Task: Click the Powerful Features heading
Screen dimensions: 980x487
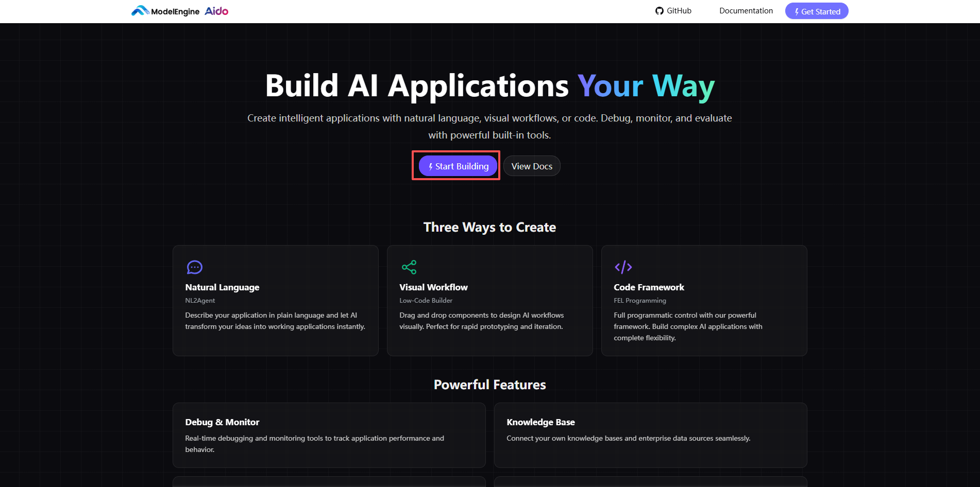Action: coord(489,385)
